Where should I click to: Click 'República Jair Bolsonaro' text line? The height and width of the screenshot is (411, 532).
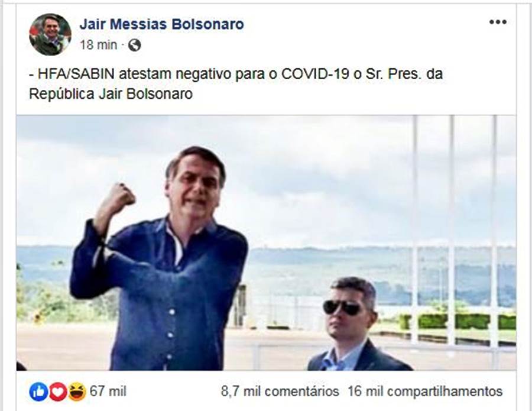point(111,93)
